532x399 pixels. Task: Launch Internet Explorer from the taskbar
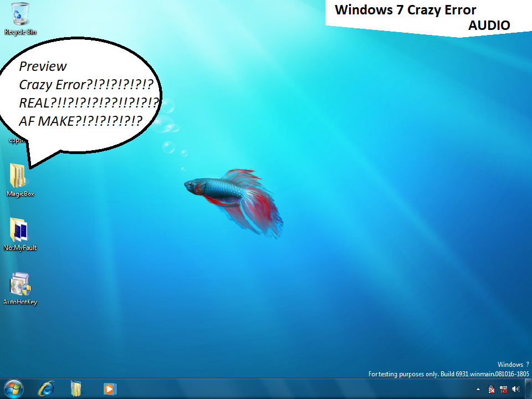pyautogui.click(x=46, y=389)
